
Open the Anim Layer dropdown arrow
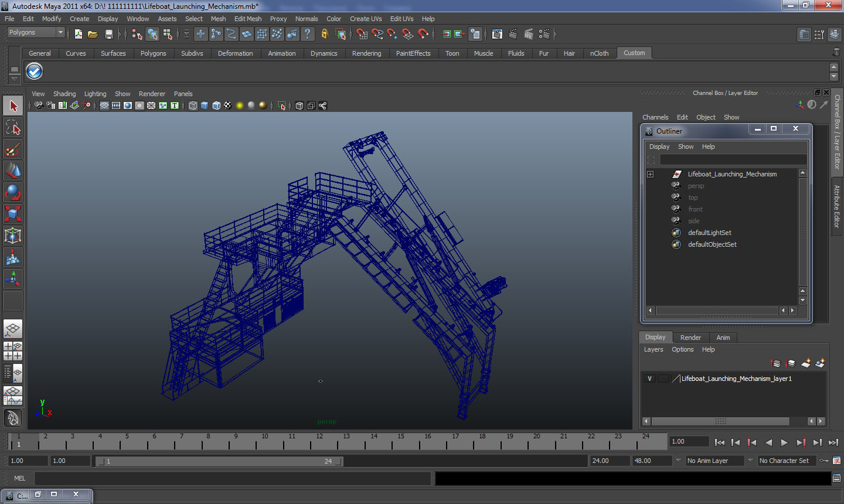[678, 461]
